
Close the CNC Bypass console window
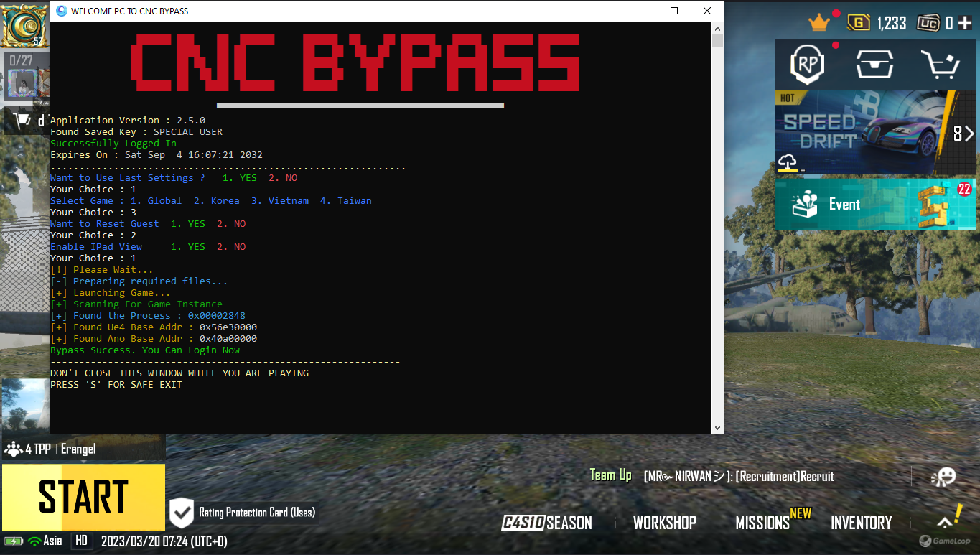[x=707, y=11]
